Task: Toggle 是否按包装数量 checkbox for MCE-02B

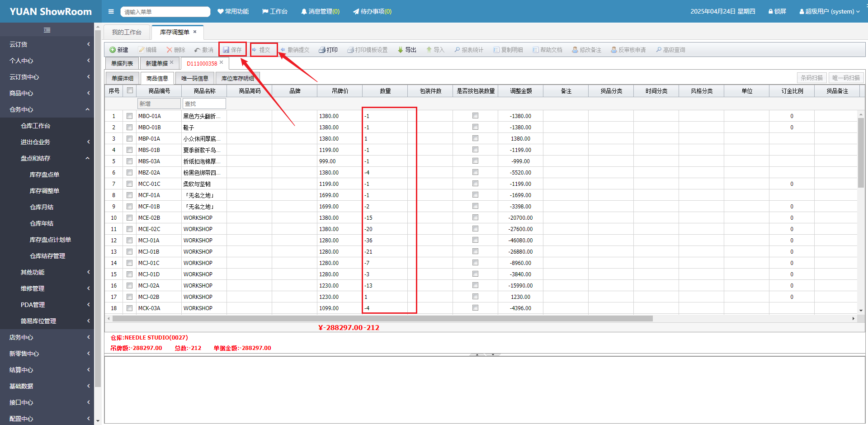Action: 475,217
